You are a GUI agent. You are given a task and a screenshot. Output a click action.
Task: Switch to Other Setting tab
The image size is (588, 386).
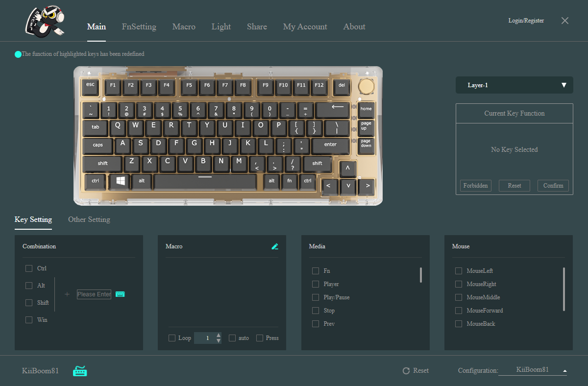click(89, 219)
